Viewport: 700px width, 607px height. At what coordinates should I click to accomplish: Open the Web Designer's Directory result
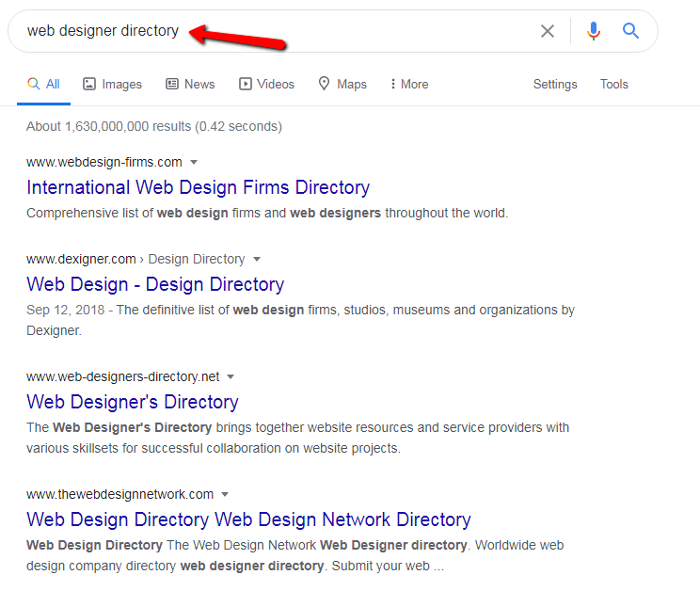click(x=133, y=402)
